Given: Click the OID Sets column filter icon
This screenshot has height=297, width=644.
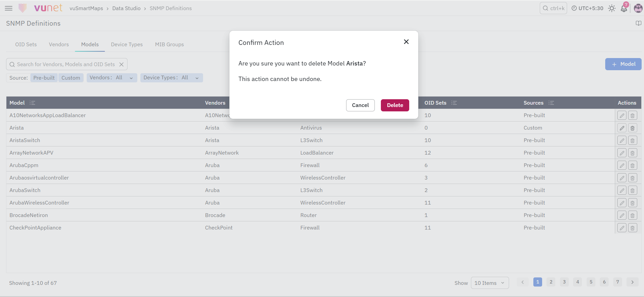Looking at the screenshot, I should point(454,103).
